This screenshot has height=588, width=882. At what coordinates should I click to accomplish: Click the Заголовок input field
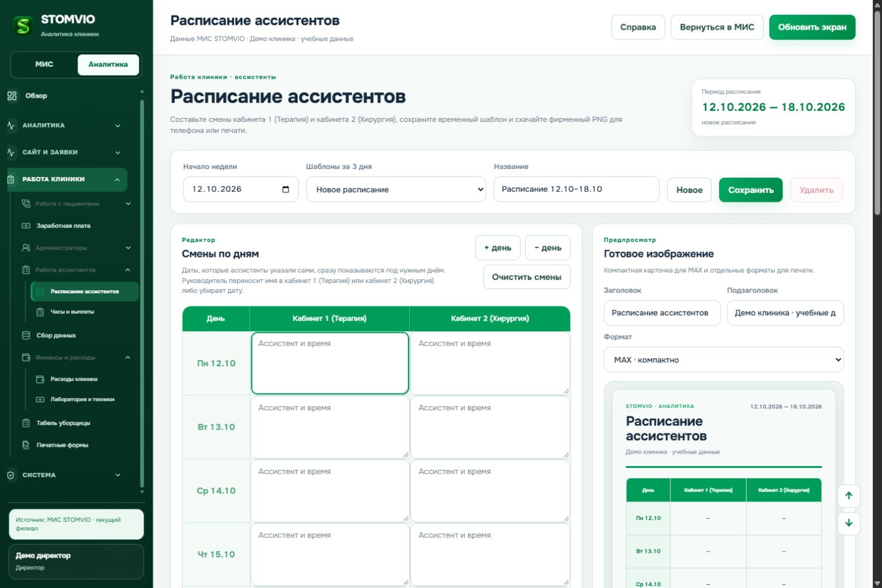pos(662,313)
